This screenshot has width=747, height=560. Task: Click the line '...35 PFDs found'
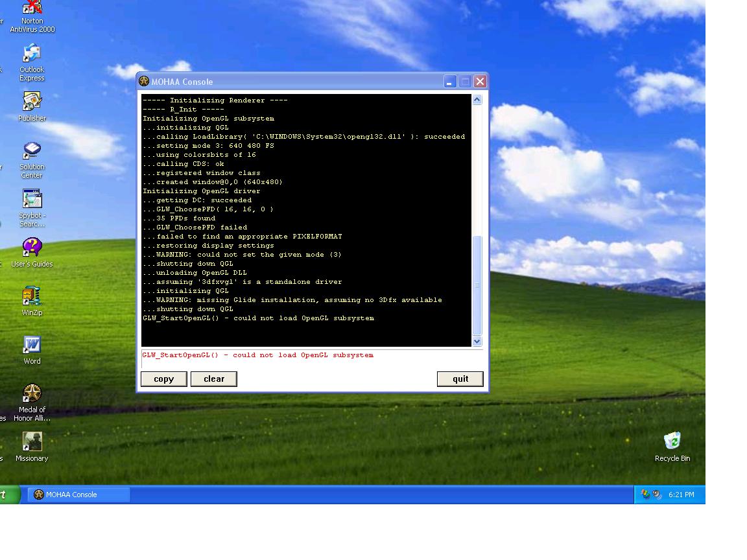pos(179,218)
